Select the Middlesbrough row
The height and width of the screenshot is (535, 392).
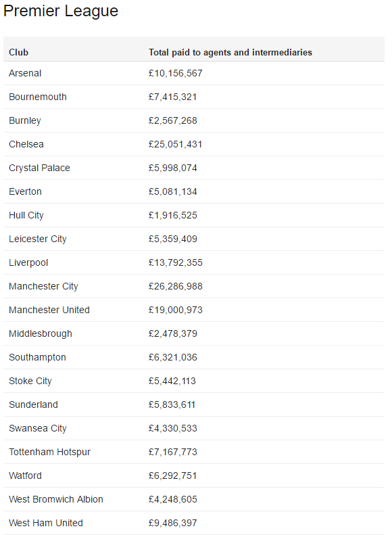point(193,333)
